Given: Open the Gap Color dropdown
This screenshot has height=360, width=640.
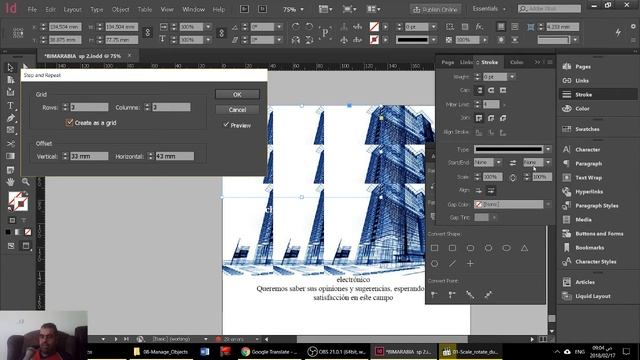Looking at the screenshot, I should [x=548, y=204].
